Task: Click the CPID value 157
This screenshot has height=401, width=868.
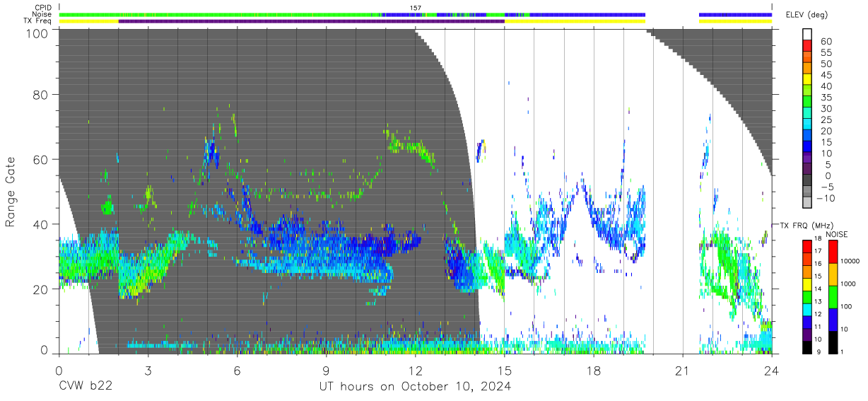Action: 416,8
